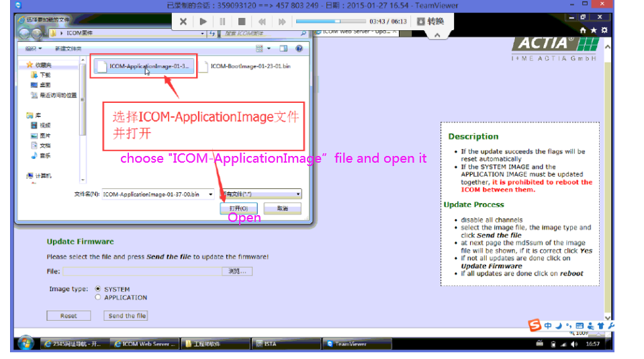Switch to ICOM Web Server browser tab
This screenshot has width=644, height=359.
(x=355, y=32)
